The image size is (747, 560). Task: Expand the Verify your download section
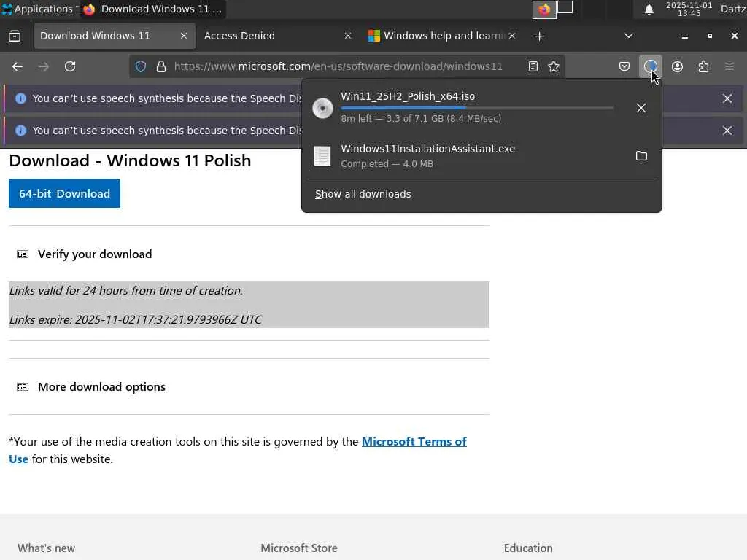click(x=95, y=254)
